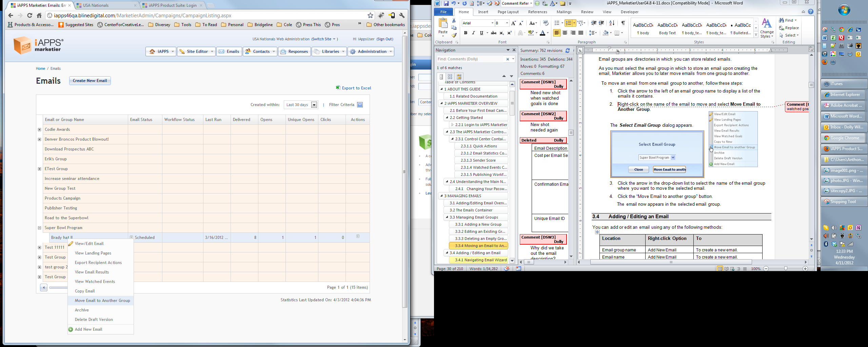Click the Chrome Home icon

coord(39,15)
